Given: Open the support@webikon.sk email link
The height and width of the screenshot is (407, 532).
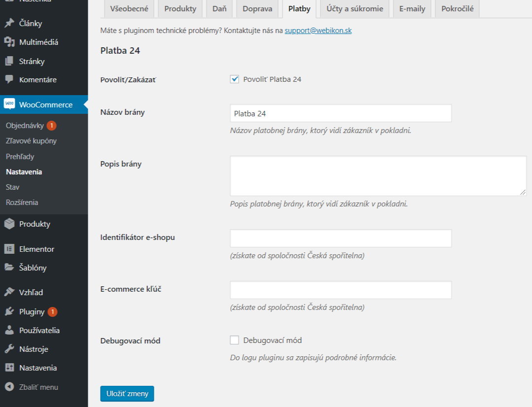Looking at the screenshot, I should (319, 30).
